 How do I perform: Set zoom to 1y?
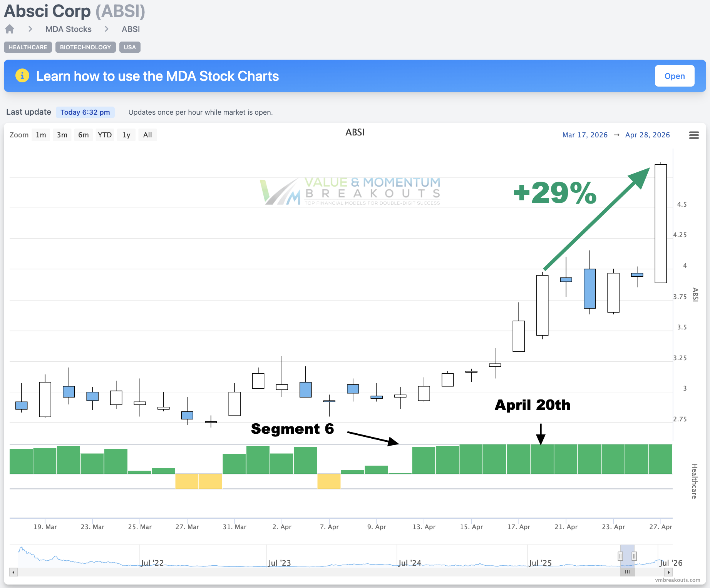(x=126, y=135)
